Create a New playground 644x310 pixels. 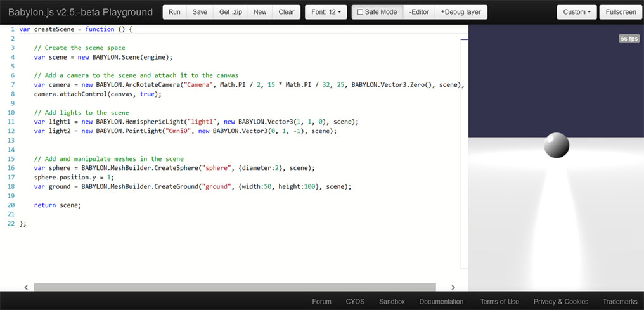[x=260, y=12]
